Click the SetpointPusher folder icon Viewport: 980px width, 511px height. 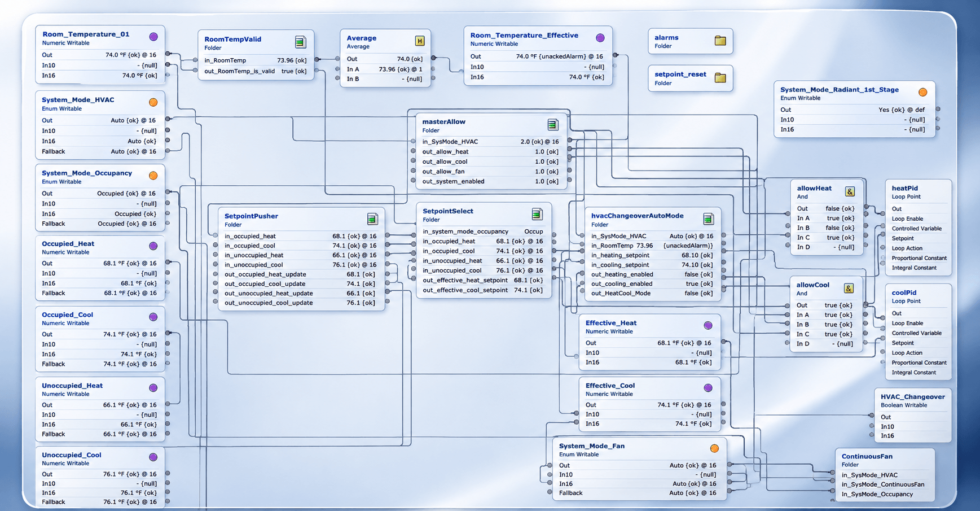tap(372, 219)
